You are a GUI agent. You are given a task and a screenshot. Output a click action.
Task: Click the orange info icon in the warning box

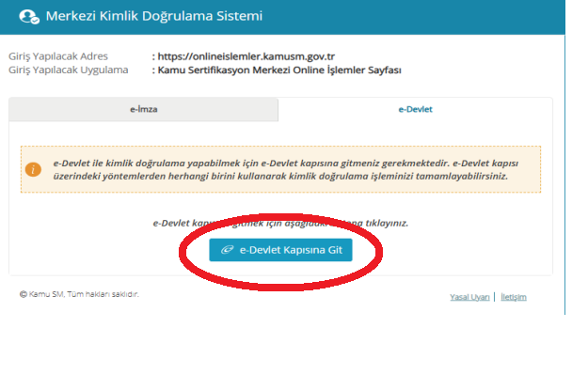tap(34, 170)
